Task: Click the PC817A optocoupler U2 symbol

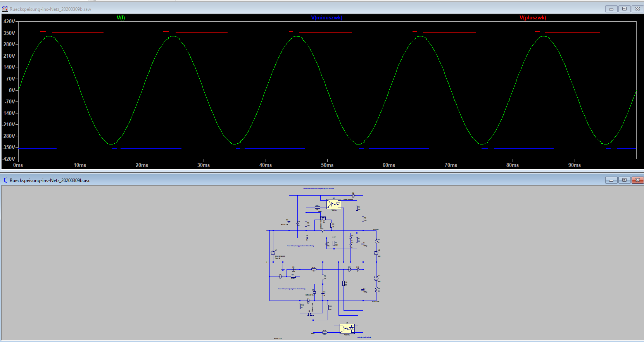Action: click(x=347, y=329)
